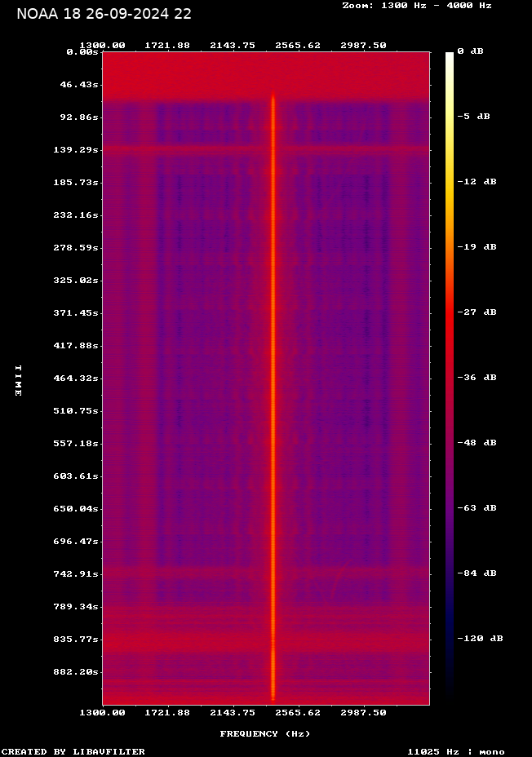Click 1721.88 on the top frequency axis

(x=167, y=45)
